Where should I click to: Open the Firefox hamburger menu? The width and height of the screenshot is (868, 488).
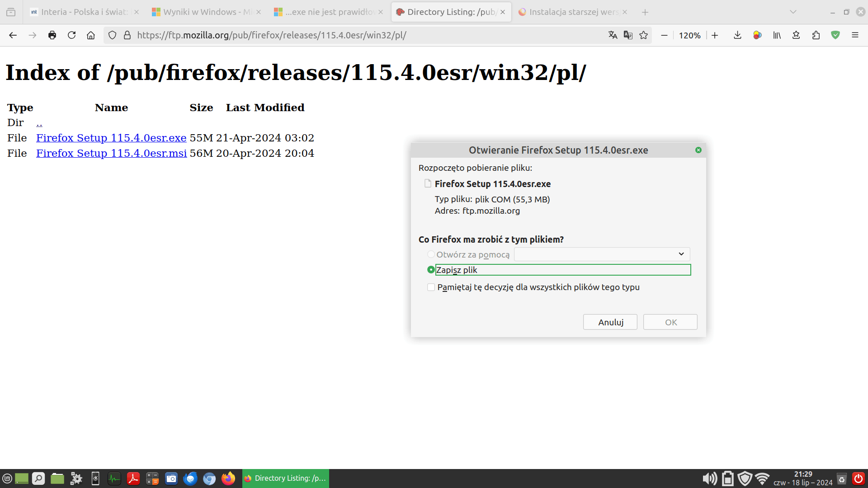pyautogui.click(x=855, y=35)
